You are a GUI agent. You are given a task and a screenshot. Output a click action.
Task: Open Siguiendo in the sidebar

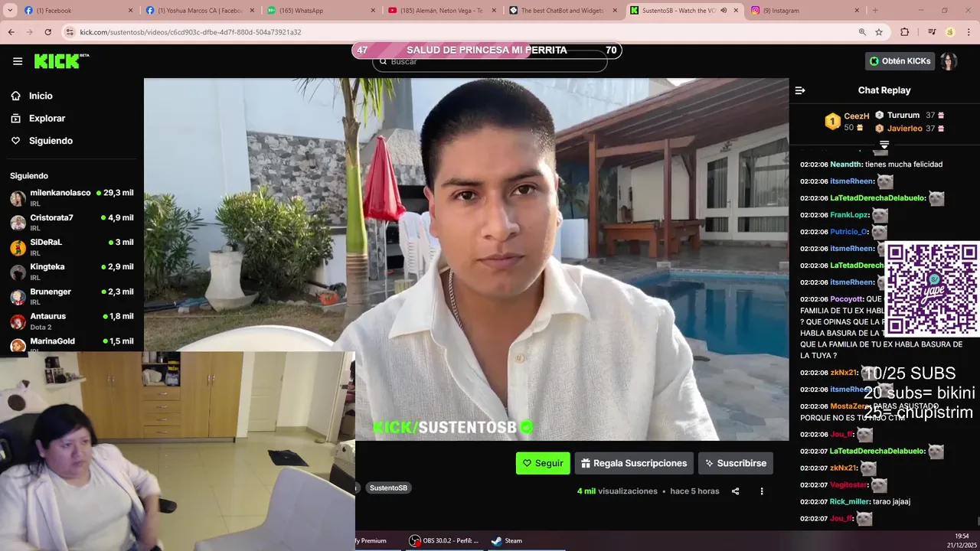click(x=51, y=141)
